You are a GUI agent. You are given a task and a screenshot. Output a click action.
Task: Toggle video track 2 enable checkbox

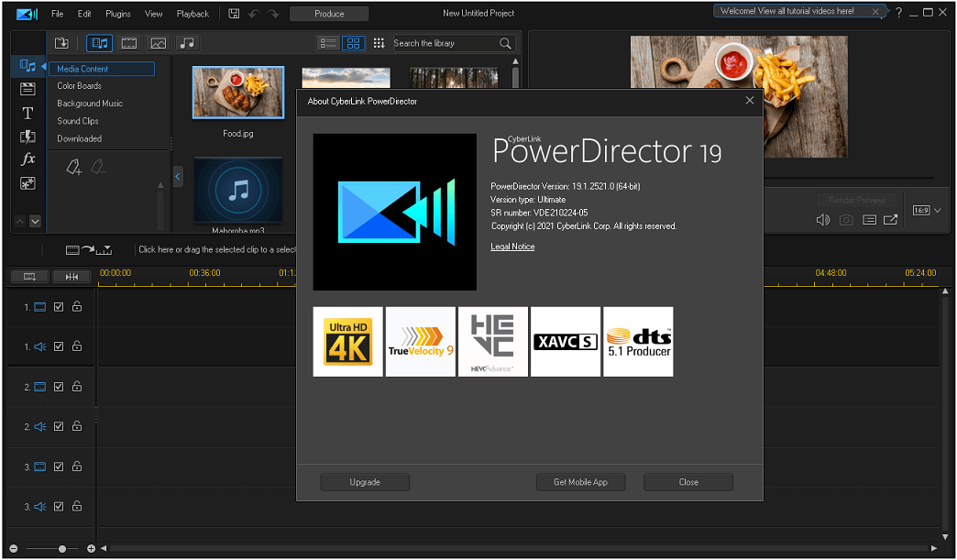(x=59, y=387)
